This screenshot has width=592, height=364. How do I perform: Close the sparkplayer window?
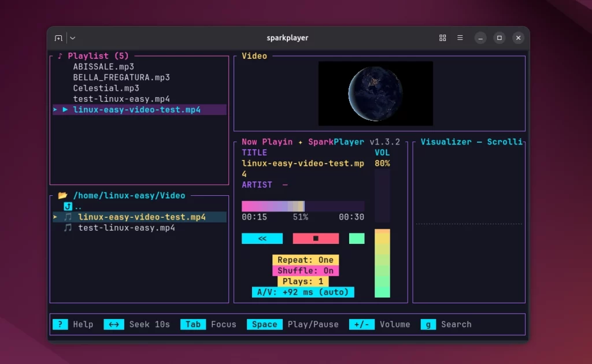click(518, 38)
